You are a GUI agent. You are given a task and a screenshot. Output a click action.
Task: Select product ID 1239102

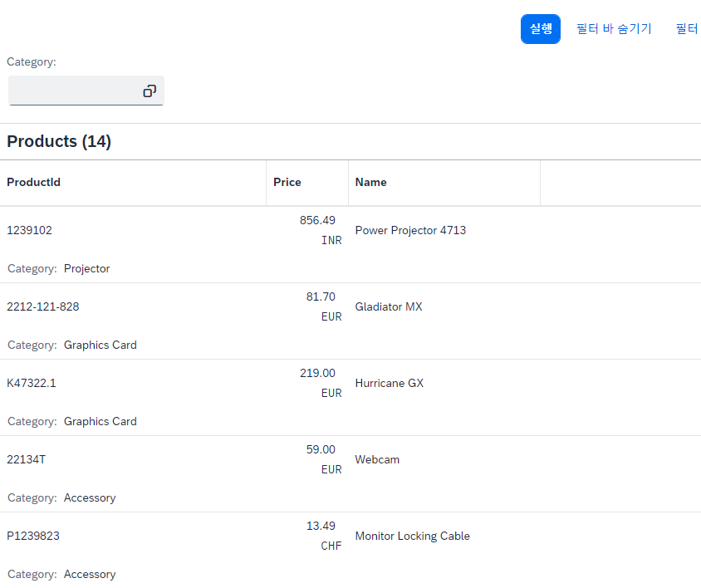[30, 230]
